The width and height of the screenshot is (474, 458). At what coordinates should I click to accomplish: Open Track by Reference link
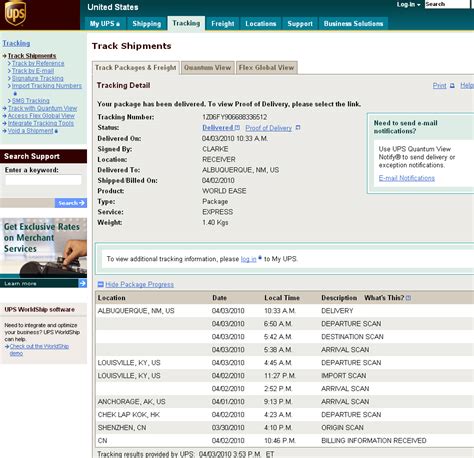[38, 63]
